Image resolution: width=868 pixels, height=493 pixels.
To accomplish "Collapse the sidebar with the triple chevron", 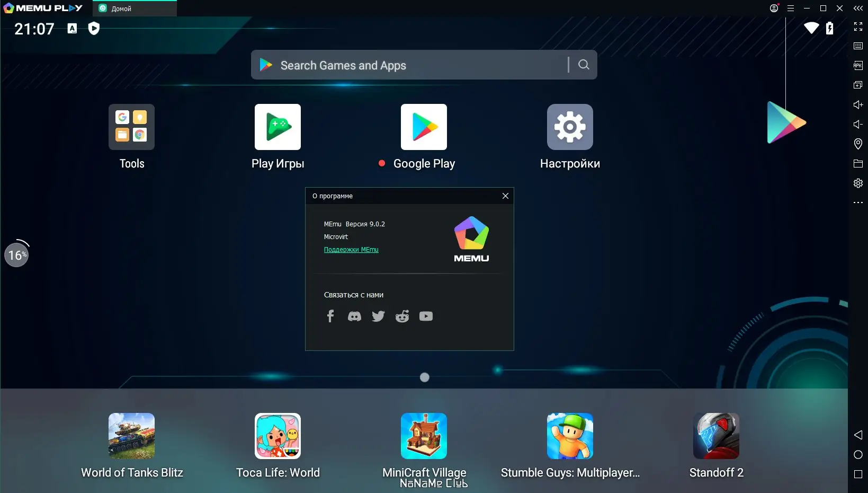I will (858, 8).
